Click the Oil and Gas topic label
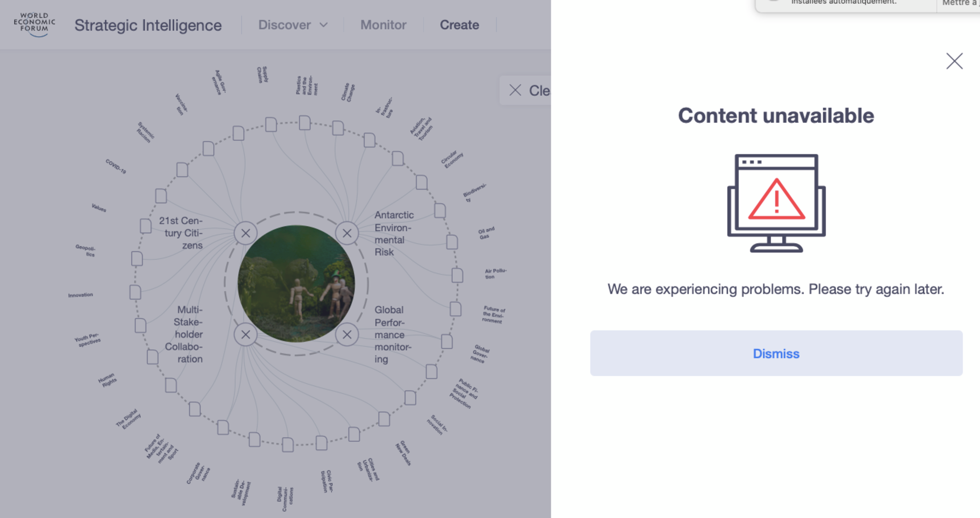 pos(486,233)
